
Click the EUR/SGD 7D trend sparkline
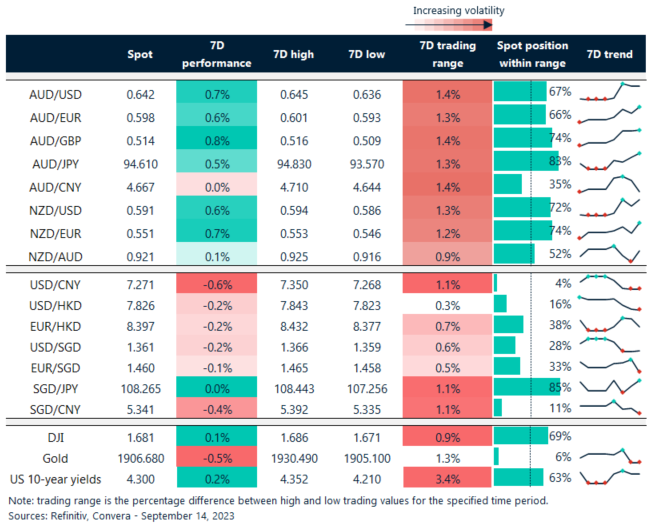pos(609,367)
